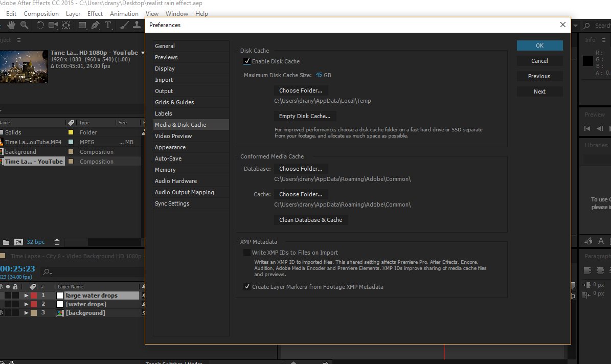Choose the Horizontal Type tool

click(x=108, y=25)
